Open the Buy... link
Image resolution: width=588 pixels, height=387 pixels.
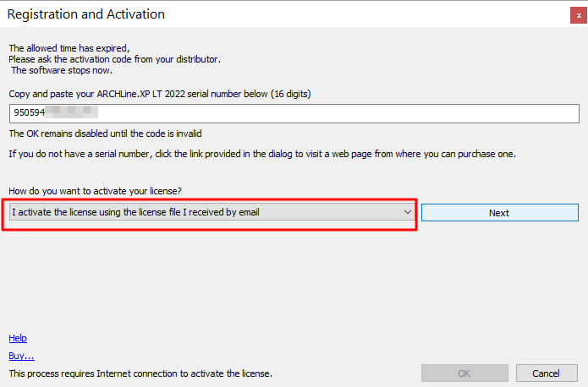(x=21, y=356)
